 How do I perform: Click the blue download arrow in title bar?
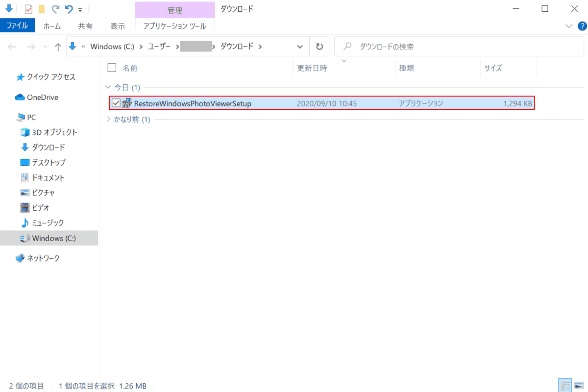coord(9,8)
